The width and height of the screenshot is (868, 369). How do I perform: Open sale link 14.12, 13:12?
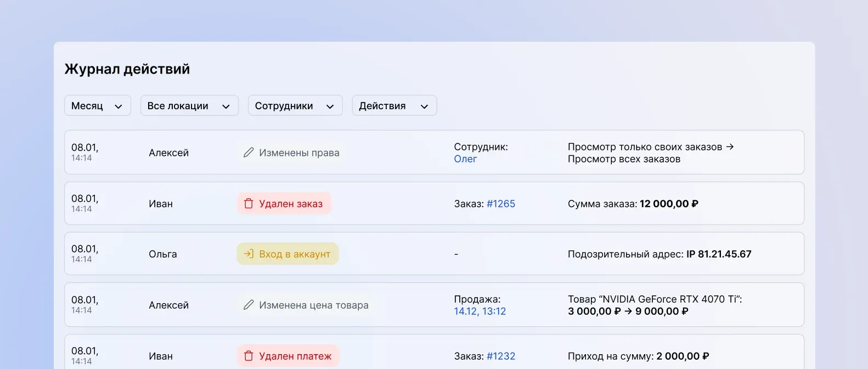pos(480,311)
